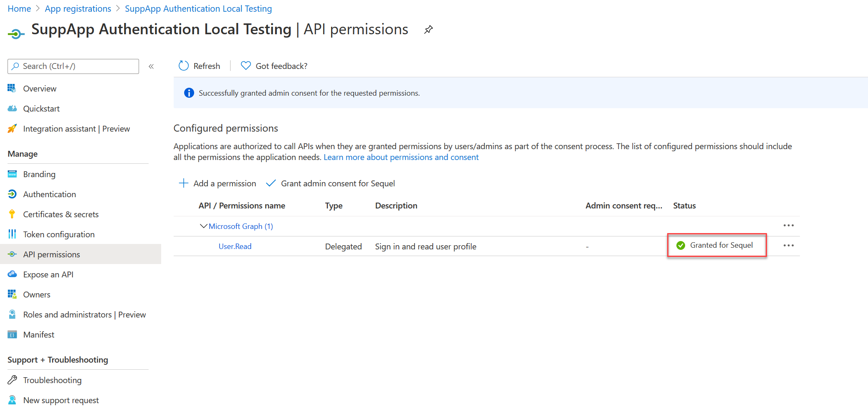Click the info icon in success banner
The image size is (868, 419).
coord(189,93)
